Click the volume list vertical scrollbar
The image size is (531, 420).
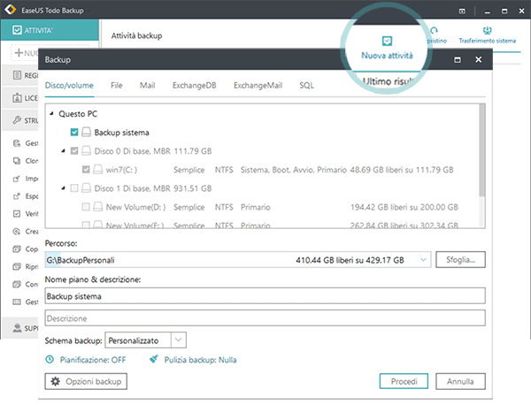pos(482,150)
